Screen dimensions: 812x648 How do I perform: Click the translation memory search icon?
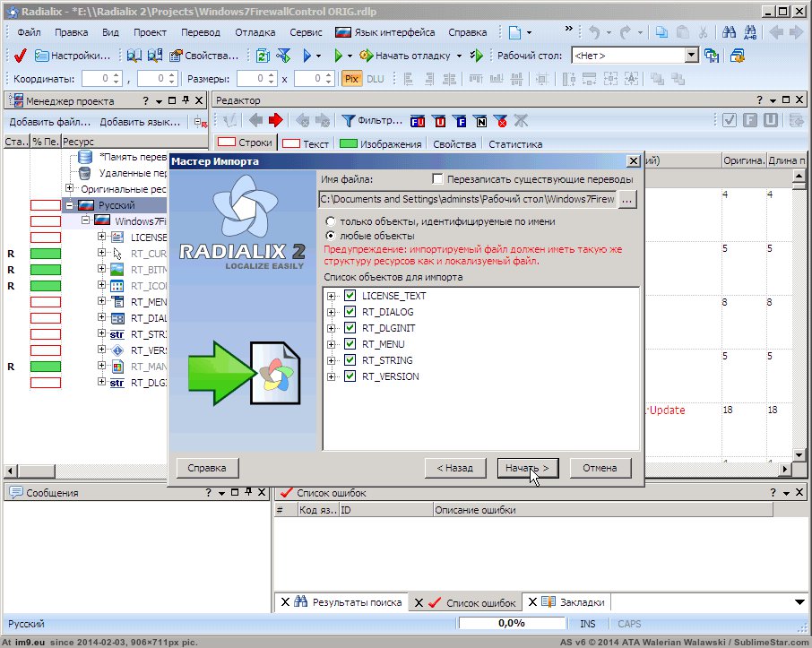click(x=134, y=56)
